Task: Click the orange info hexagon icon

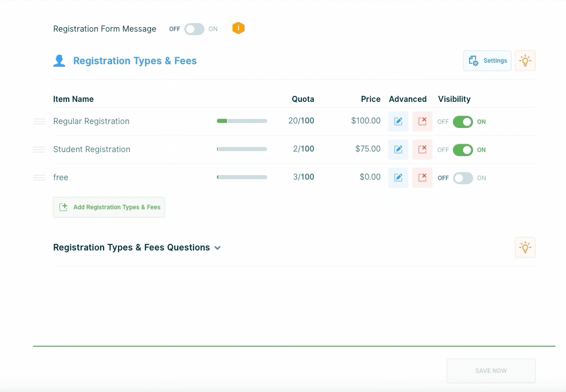Action: pyautogui.click(x=239, y=29)
